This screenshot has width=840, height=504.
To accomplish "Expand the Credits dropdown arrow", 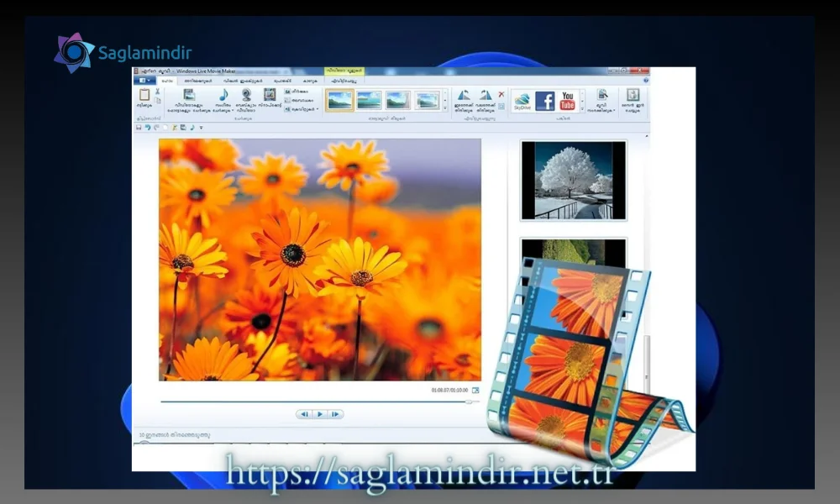I will coord(318,109).
